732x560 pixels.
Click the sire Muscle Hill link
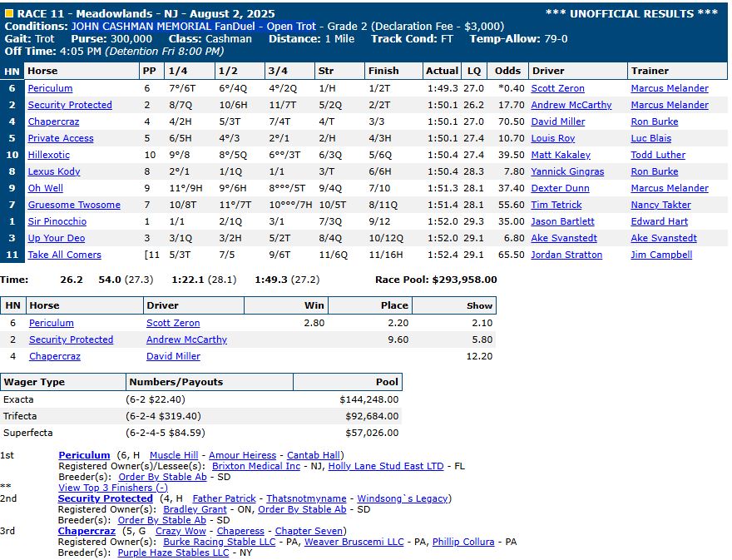pyautogui.click(x=174, y=455)
